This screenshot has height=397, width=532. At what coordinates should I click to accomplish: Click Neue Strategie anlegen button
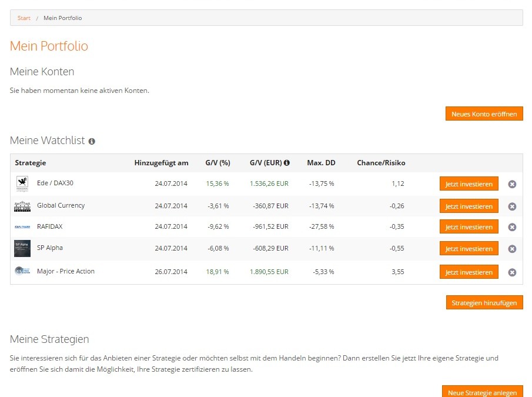click(x=482, y=392)
